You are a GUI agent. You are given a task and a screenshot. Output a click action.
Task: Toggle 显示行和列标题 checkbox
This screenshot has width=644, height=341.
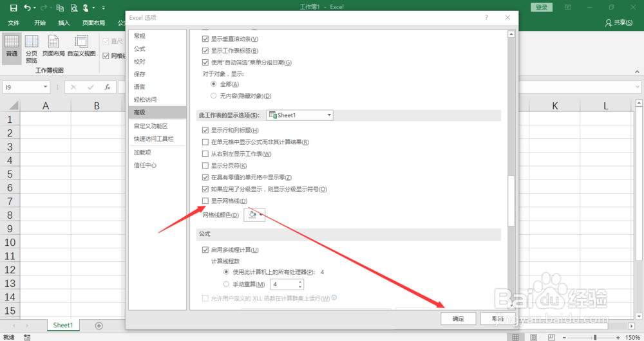pos(205,130)
